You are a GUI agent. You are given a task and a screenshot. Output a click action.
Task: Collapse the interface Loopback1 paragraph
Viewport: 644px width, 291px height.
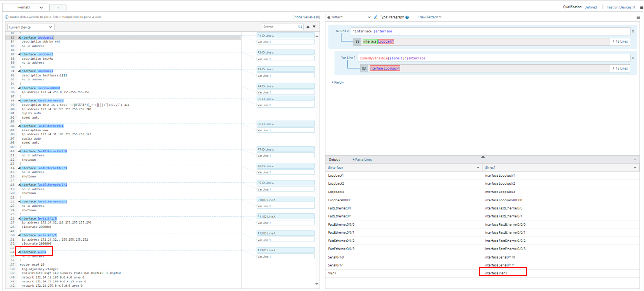pos(19,37)
